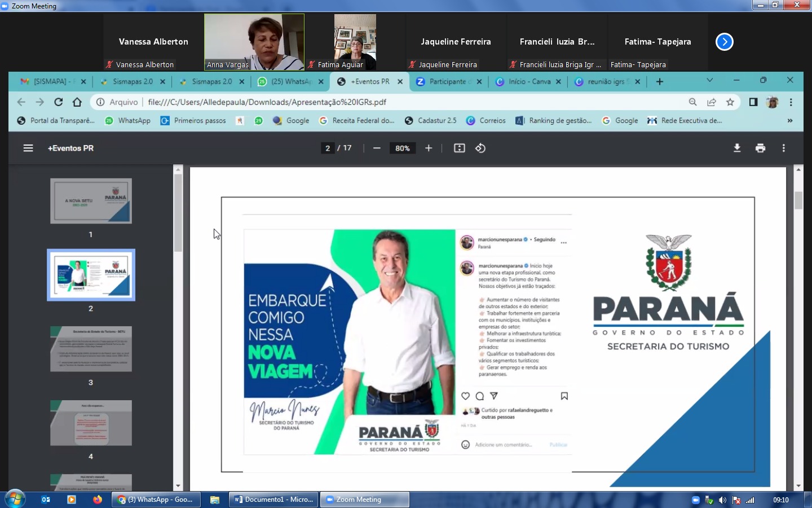Select page 2 thumbnail in sidebar

click(x=91, y=275)
